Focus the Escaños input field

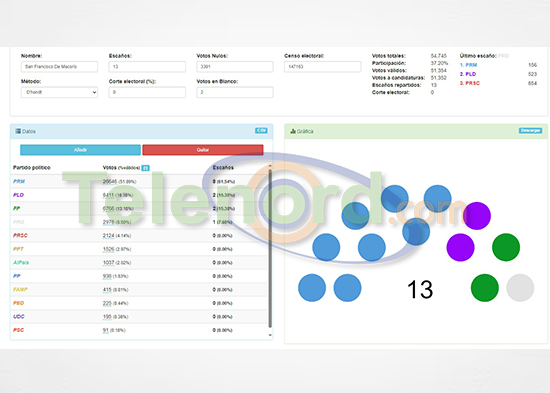147,67
